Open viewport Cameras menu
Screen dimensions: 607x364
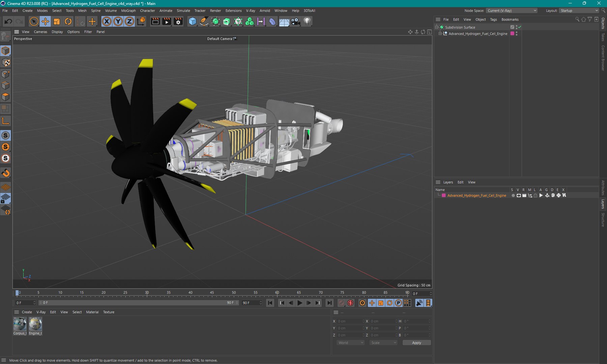(40, 32)
